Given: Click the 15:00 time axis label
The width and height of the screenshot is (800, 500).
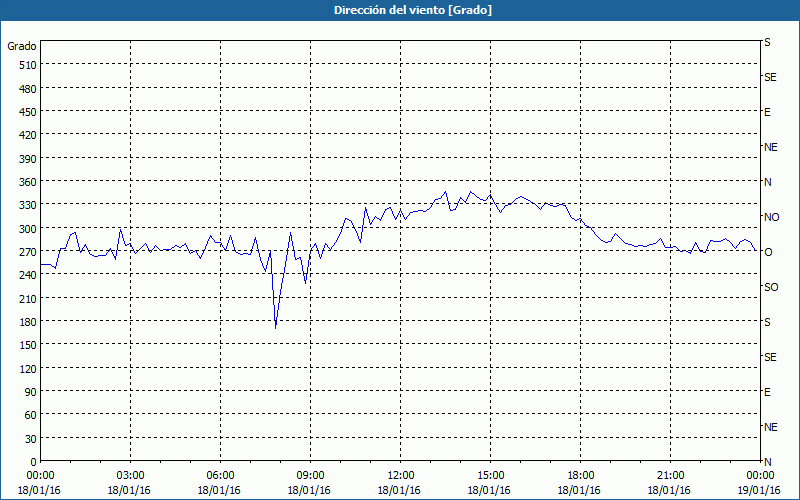Looking at the screenshot, I should click(490, 476).
